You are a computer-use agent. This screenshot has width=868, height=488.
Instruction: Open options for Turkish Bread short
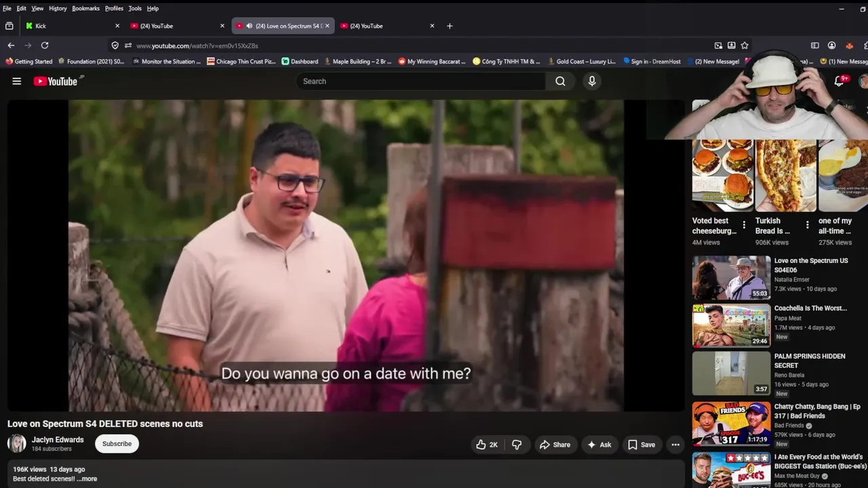(807, 225)
